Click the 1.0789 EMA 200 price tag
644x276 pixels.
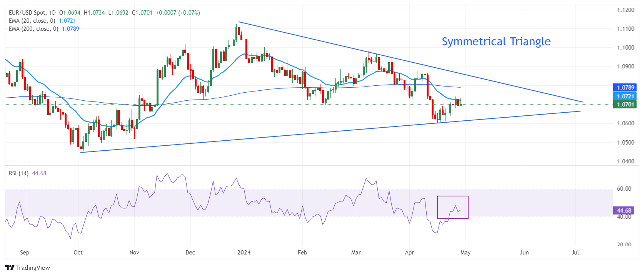coord(626,88)
